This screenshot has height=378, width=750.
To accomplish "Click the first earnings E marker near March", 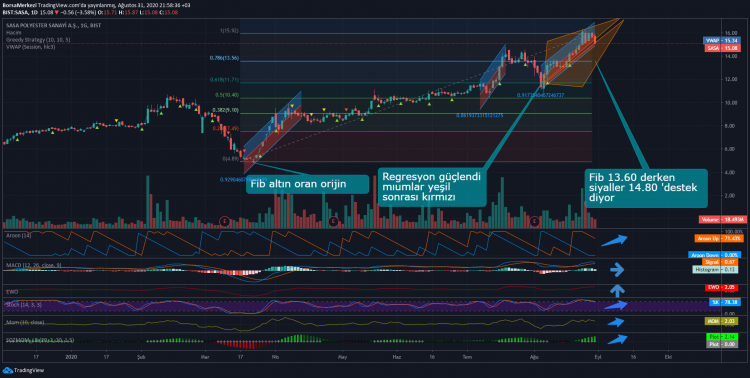I will [225, 221].
